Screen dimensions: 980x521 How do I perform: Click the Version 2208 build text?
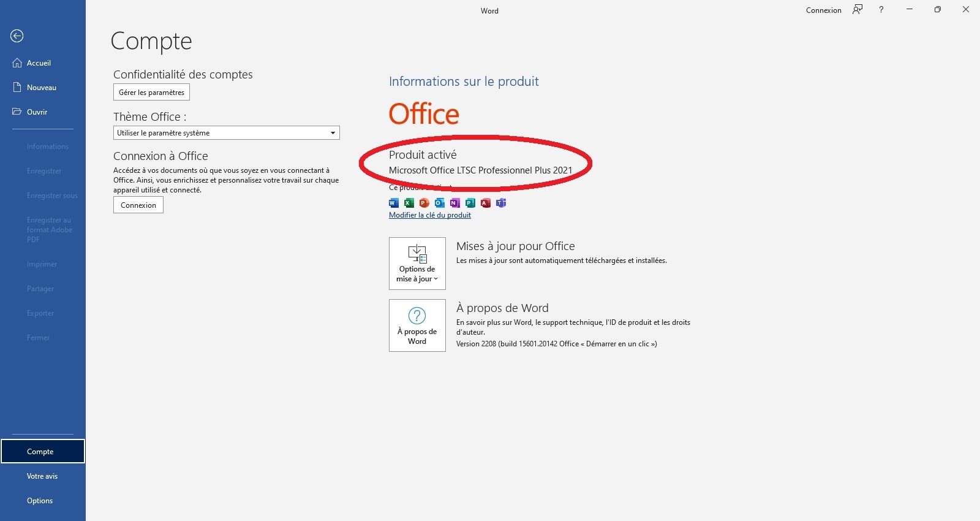[556, 344]
